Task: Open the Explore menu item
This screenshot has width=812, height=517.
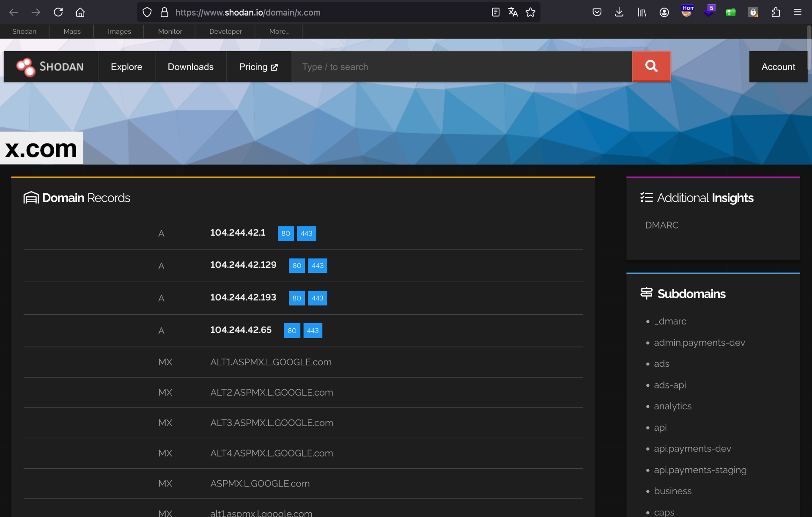Action: coord(126,67)
